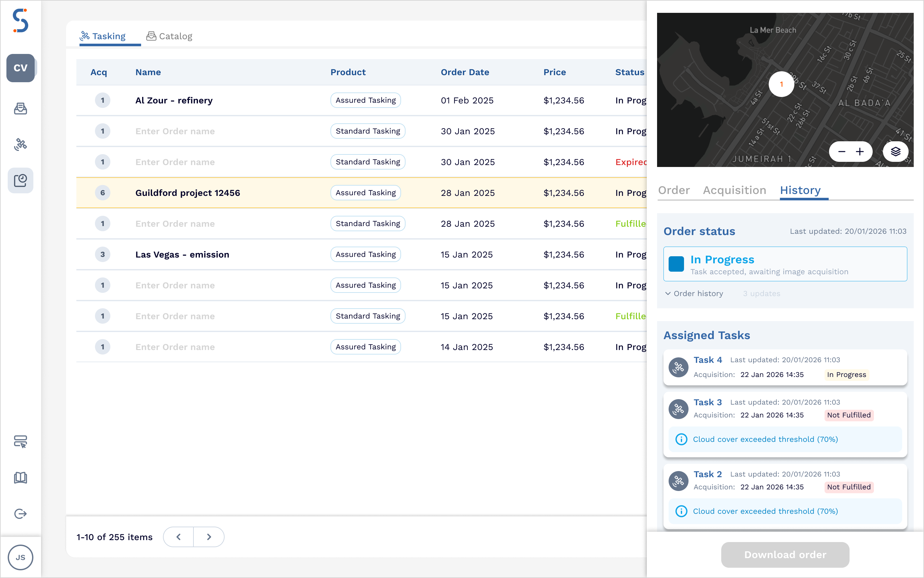Click order name field dated 14 Jan 2025
This screenshot has height=578, width=924.
(175, 347)
